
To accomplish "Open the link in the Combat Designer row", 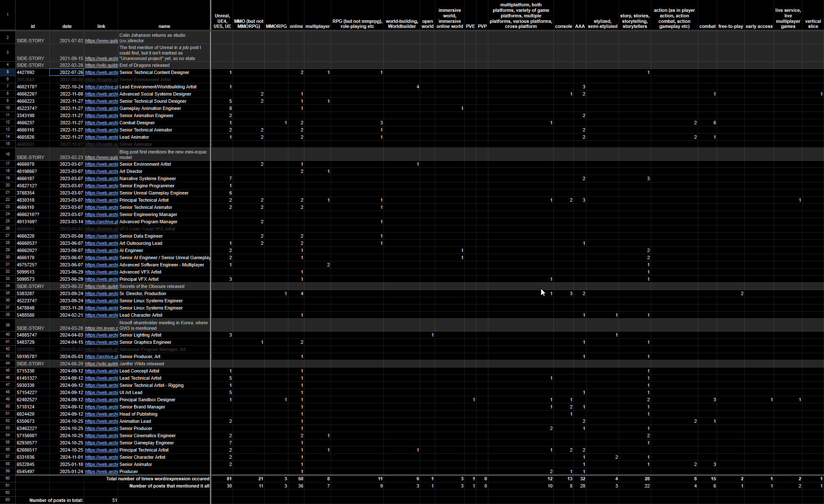I will pyautogui.click(x=101, y=123).
